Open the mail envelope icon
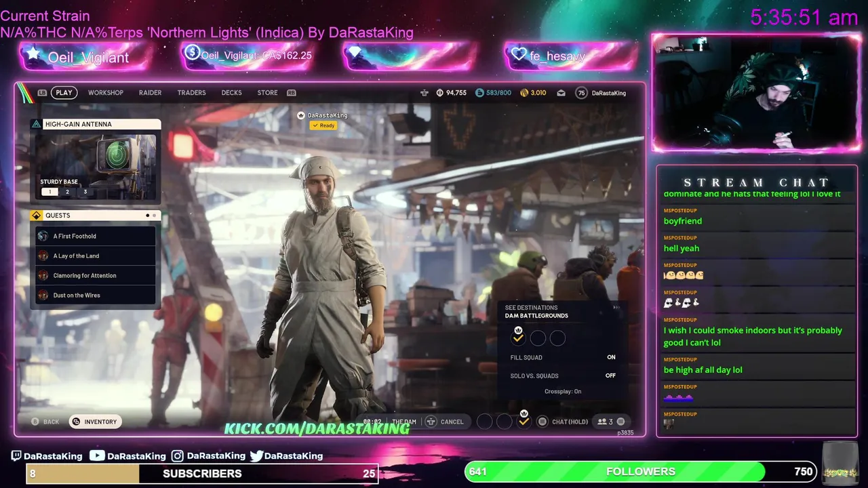868x488 pixels. click(x=561, y=93)
